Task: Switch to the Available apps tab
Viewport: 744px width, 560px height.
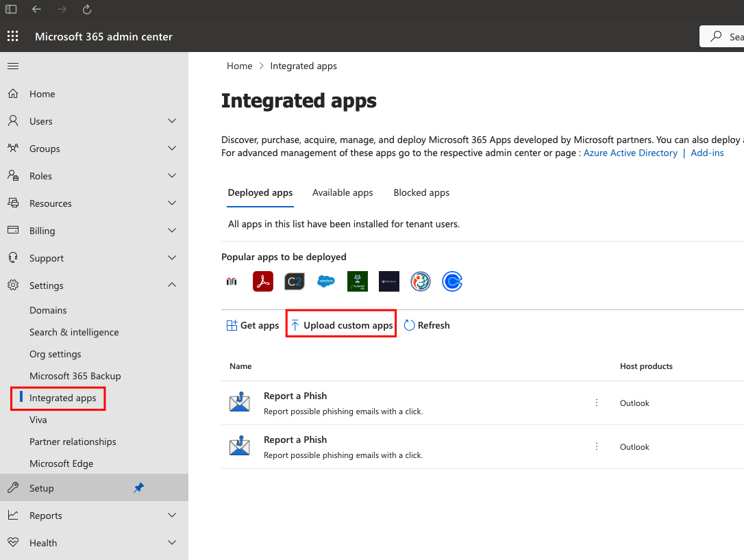Action: point(343,192)
